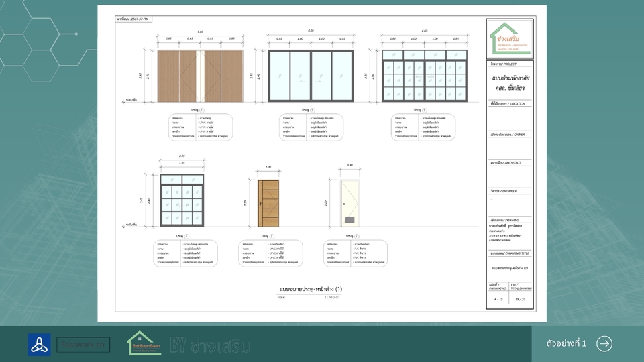Select the cyan four-panel glass door drawing
The image size is (644, 362).
[x=311, y=75]
